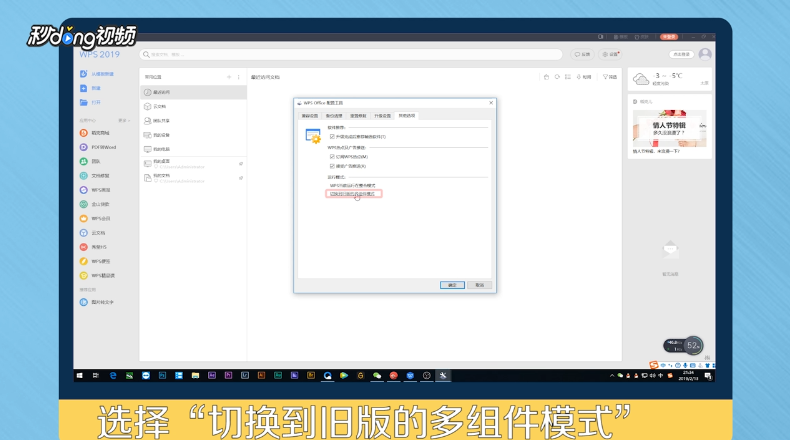
Task: Click the 点击登录 sign-in button
Action: 681,54
